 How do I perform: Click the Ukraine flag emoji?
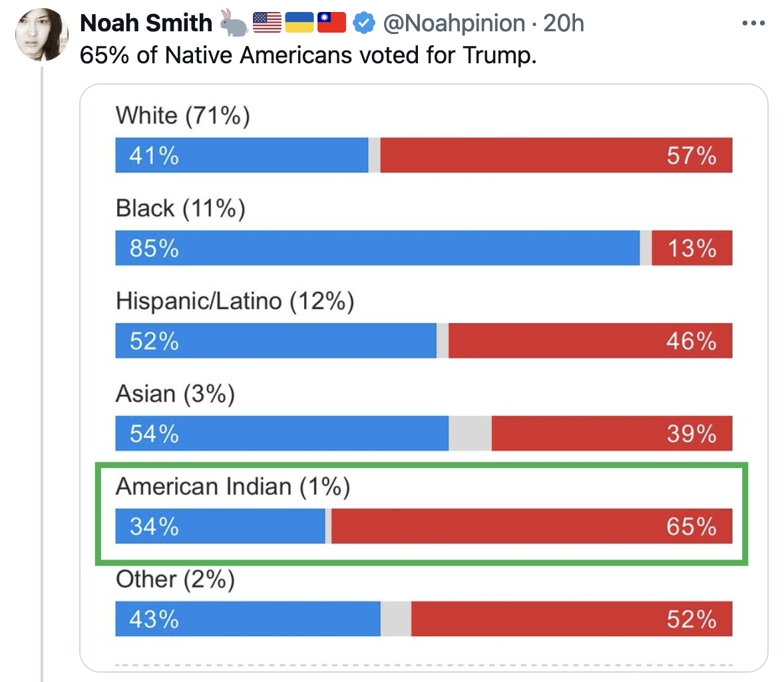(299, 23)
